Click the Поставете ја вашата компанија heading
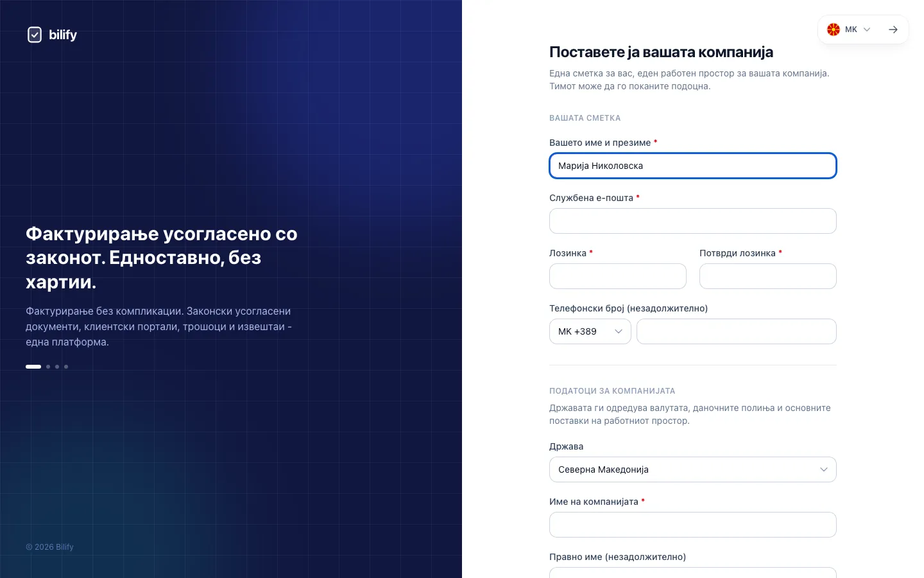 (662, 52)
